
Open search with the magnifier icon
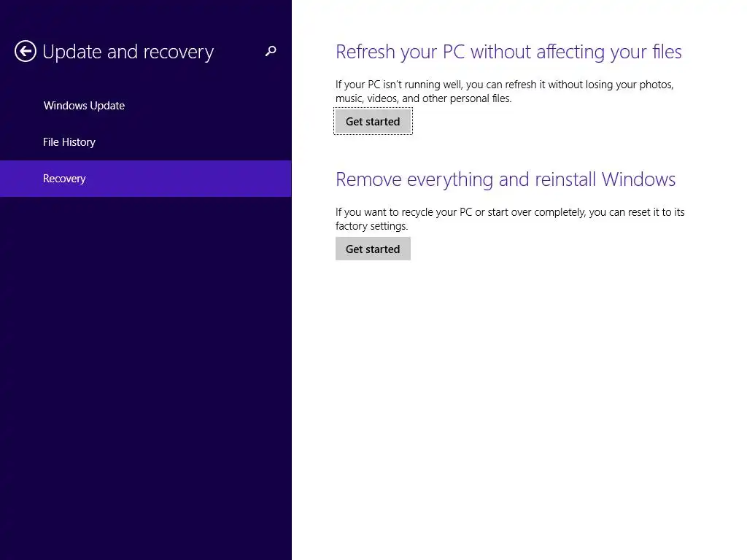click(x=271, y=51)
